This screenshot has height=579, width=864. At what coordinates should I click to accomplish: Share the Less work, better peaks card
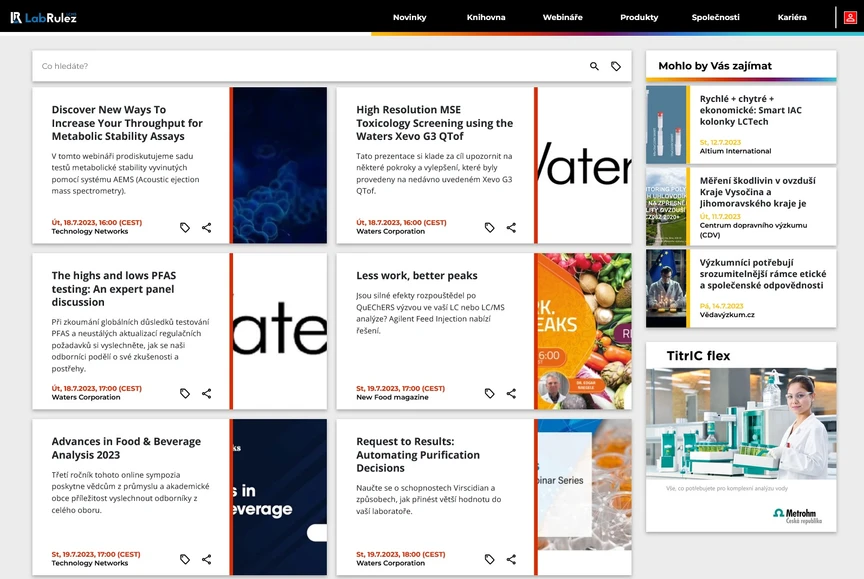click(511, 393)
